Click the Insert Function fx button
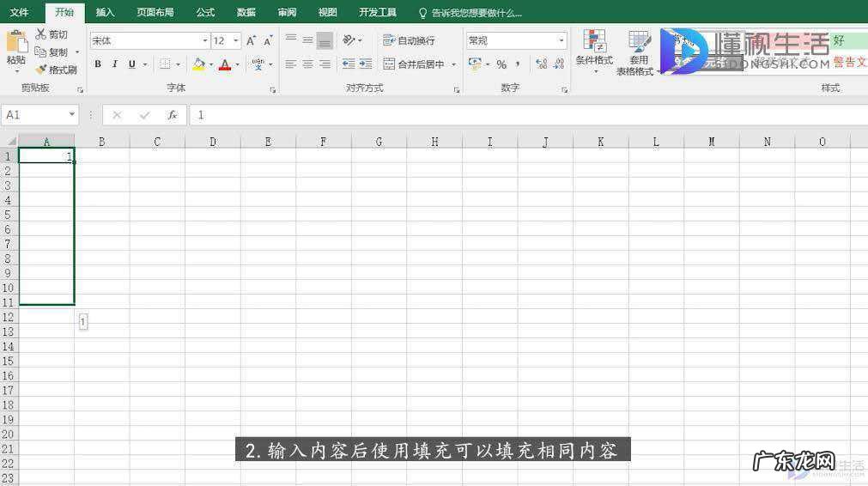Image resolution: width=868 pixels, height=486 pixels. pos(173,115)
